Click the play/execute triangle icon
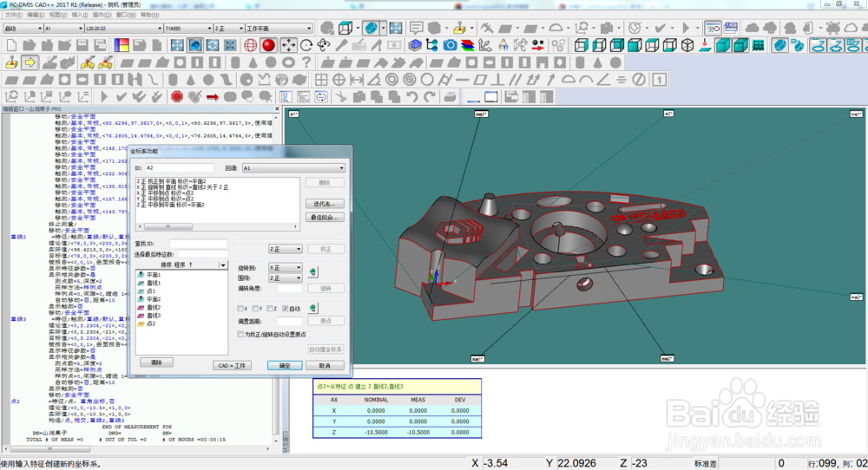The image size is (868, 470). 104,97
